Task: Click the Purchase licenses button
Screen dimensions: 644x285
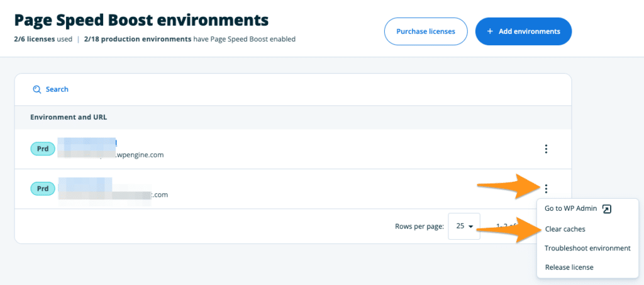Action: point(426,31)
